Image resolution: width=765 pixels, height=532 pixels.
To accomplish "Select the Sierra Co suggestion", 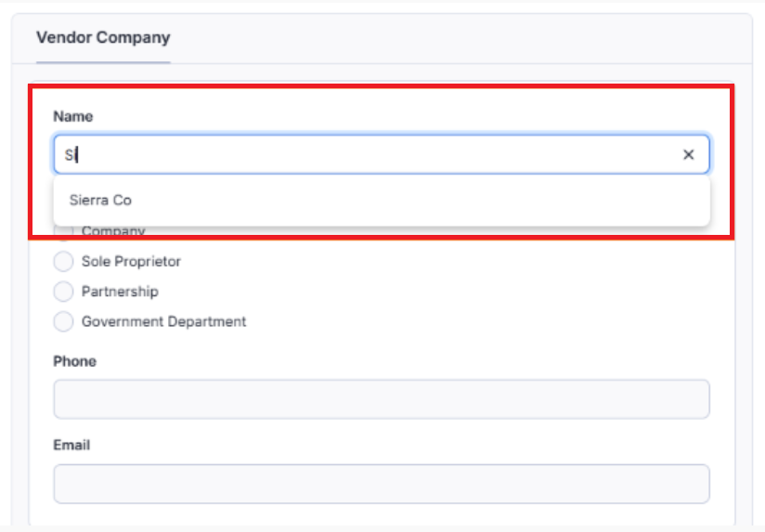I will click(x=102, y=200).
